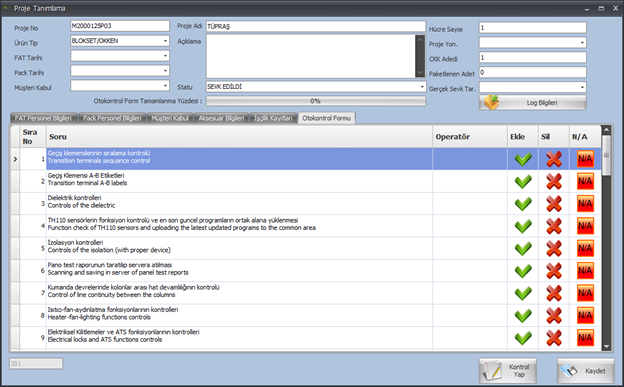
Task: Mark Controls of the dielectric as N/A
Action: tap(585, 203)
